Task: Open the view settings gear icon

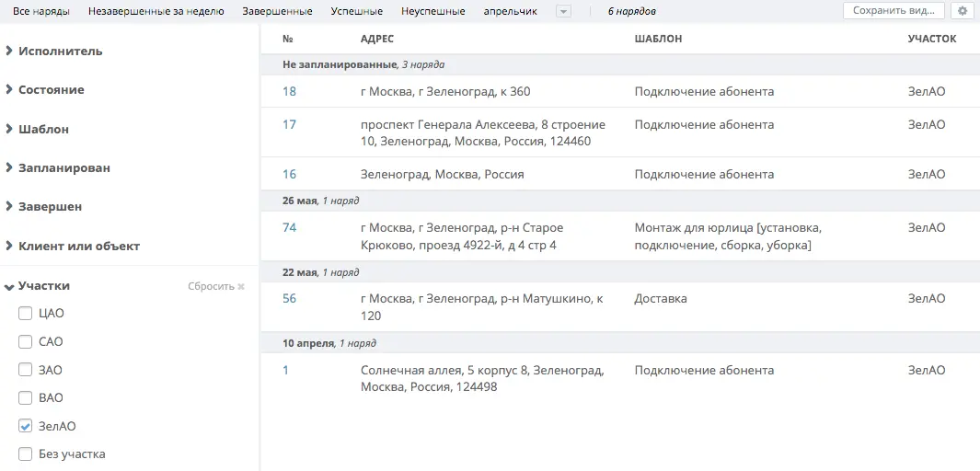Action: pyautogui.click(x=963, y=11)
